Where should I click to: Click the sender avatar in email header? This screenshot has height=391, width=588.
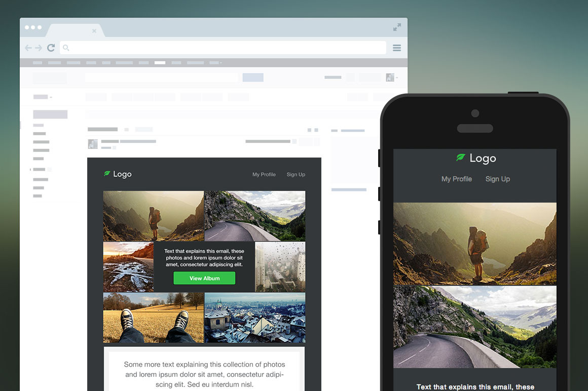pos(93,144)
